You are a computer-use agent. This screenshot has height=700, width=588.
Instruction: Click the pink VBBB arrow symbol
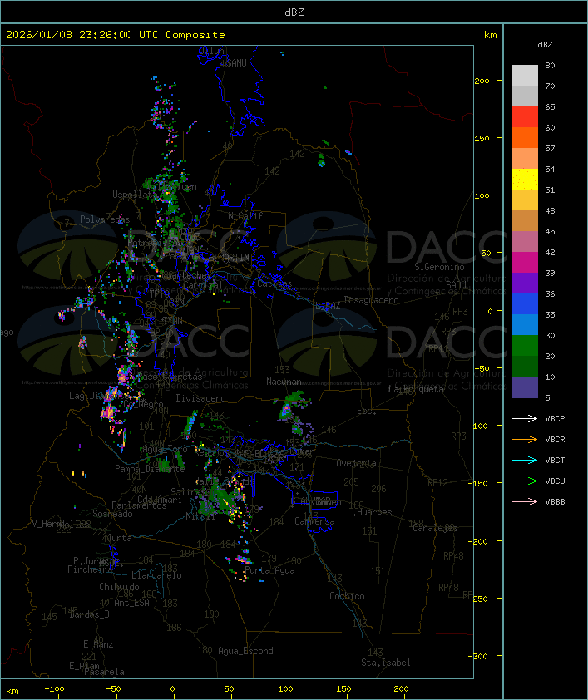(524, 501)
